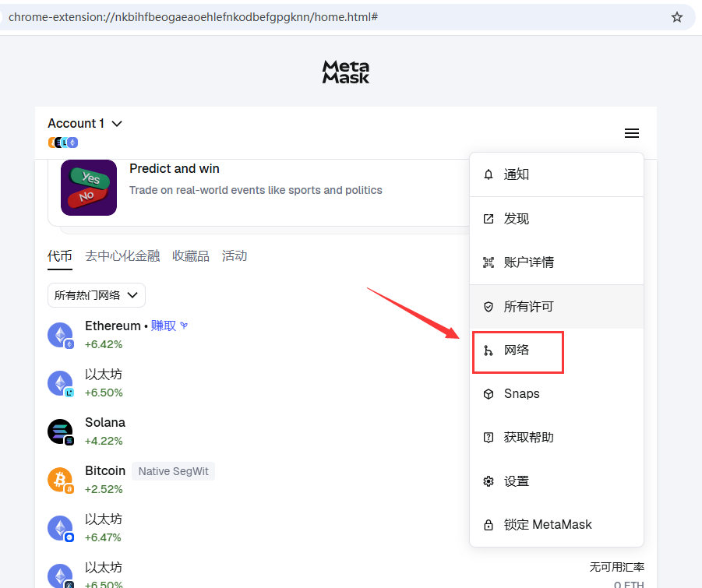This screenshot has height=588, width=702.
Task: Click the permissions shield icon
Action: pos(489,307)
